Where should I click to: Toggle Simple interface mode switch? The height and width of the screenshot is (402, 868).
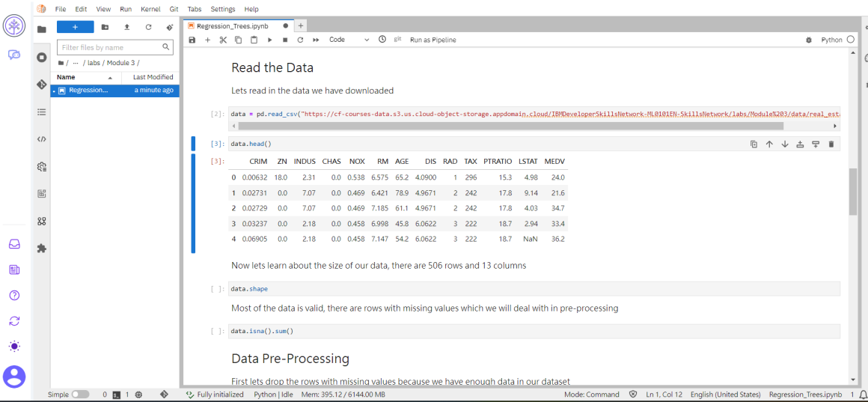(80, 395)
